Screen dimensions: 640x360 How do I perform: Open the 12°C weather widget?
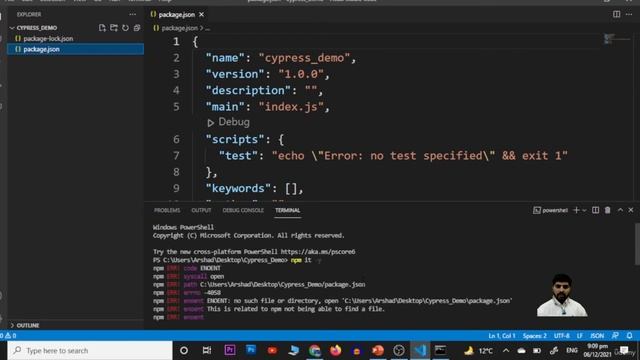pos(479,350)
